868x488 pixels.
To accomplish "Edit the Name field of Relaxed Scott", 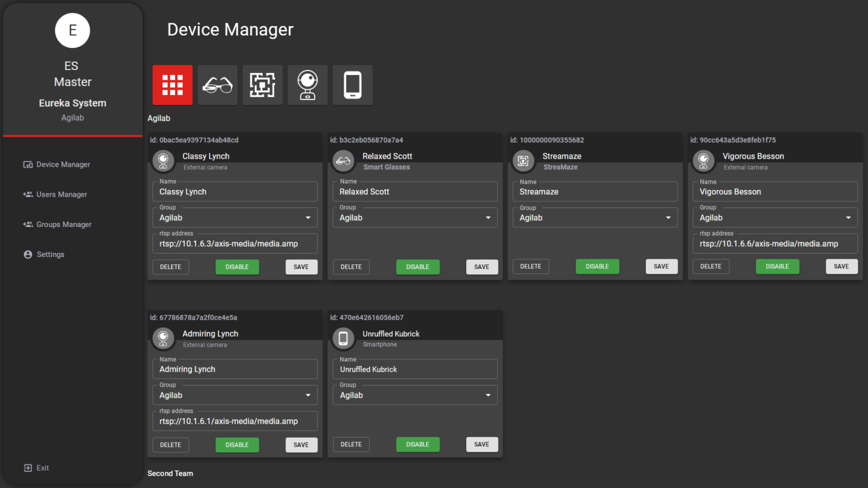I will tap(415, 191).
